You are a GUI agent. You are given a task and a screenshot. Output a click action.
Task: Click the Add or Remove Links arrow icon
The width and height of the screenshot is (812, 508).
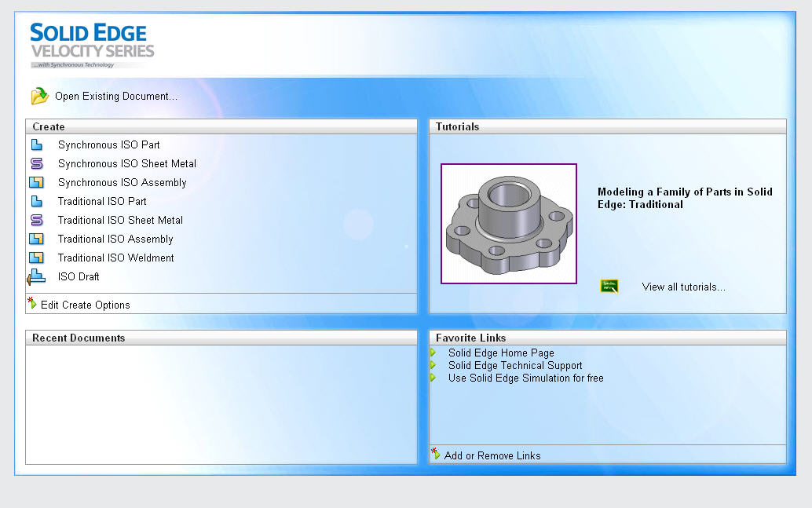(x=436, y=454)
